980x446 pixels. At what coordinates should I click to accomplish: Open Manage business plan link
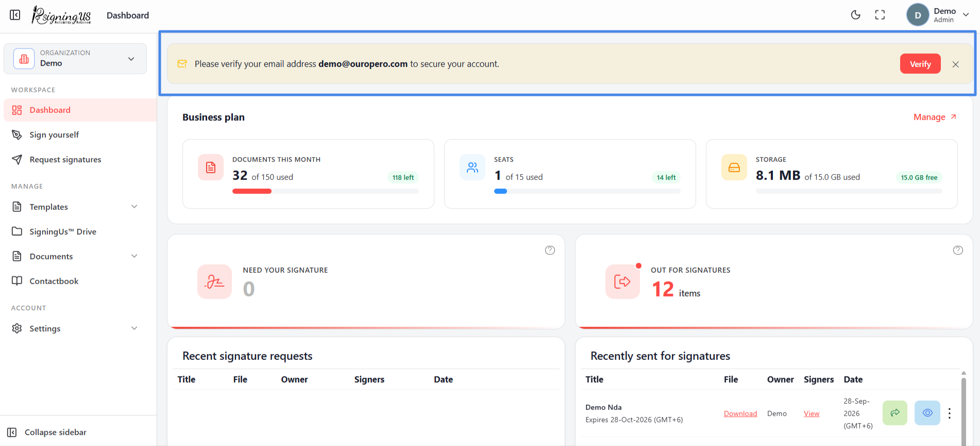pyautogui.click(x=935, y=117)
